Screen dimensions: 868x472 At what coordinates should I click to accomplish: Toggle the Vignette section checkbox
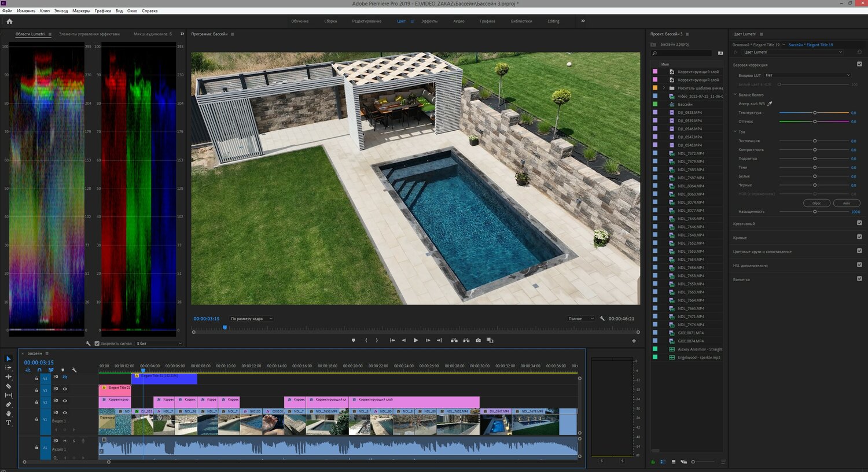point(859,278)
